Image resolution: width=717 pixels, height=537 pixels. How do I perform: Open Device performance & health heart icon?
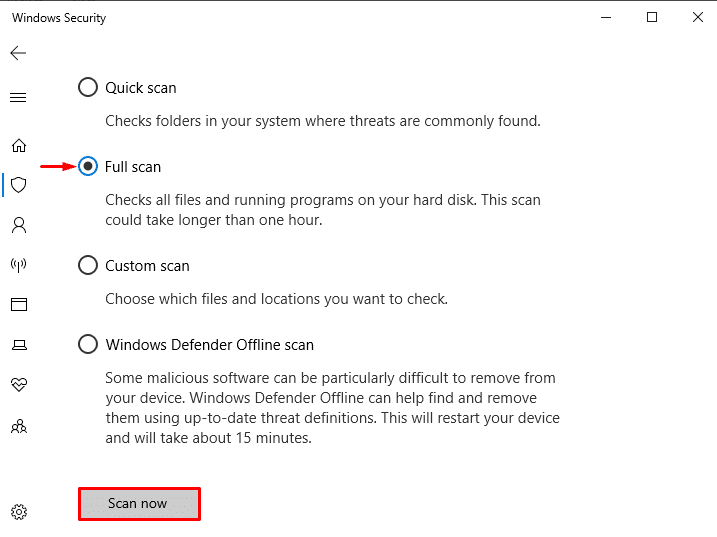18,384
